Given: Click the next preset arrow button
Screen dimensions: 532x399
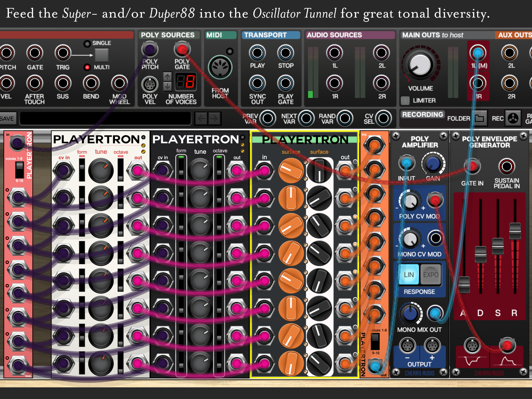Looking at the screenshot, I should click(x=214, y=118).
